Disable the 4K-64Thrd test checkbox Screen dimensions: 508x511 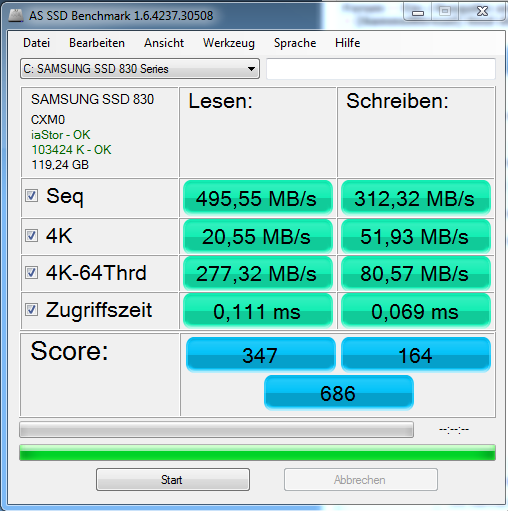(32, 273)
